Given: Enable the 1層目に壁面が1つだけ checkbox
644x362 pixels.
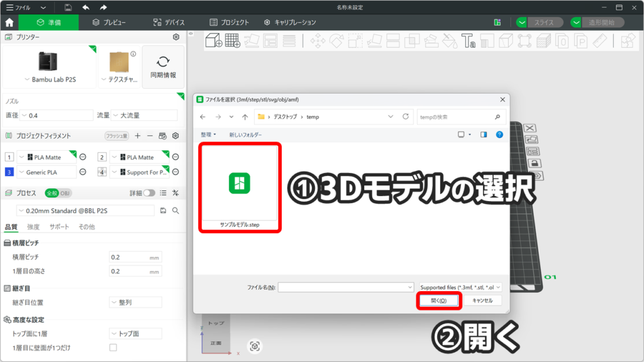Looking at the screenshot, I should click(x=113, y=348).
